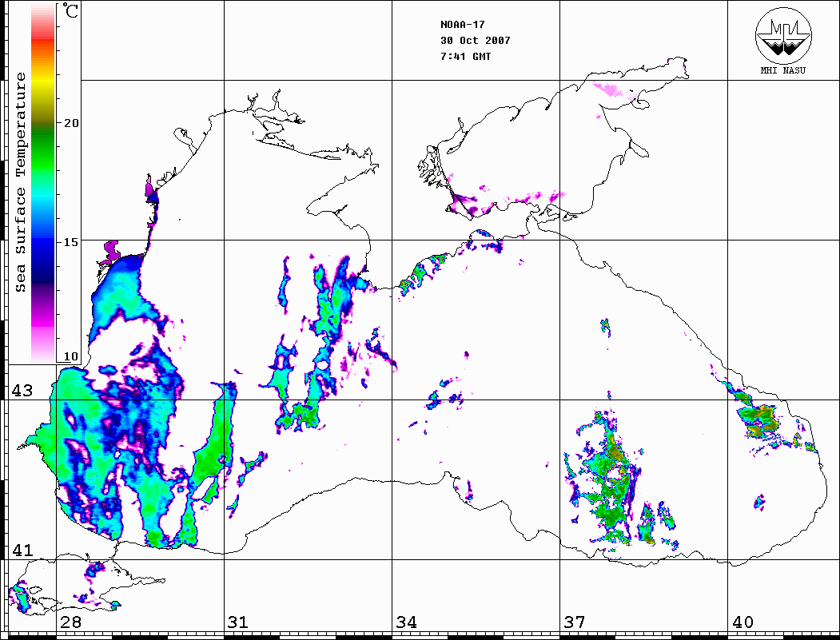Click the 'NOAA-17' satellite label
The image size is (840, 640).
[x=462, y=25]
